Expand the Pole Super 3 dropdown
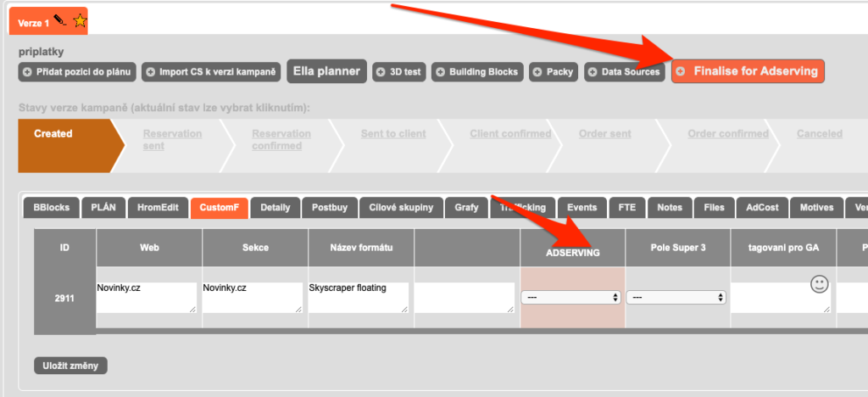Screen dimensions: 868x397 [x=676, y=298]
